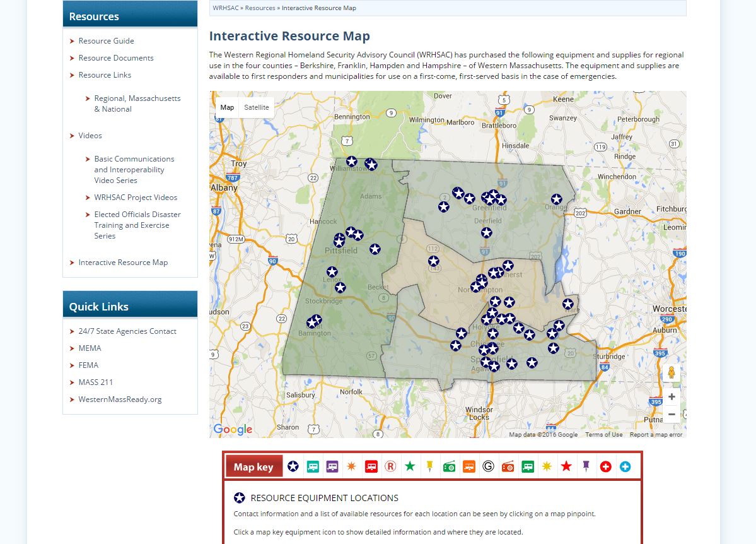Zoom out with the map minus button

click(x=671, y=414)
